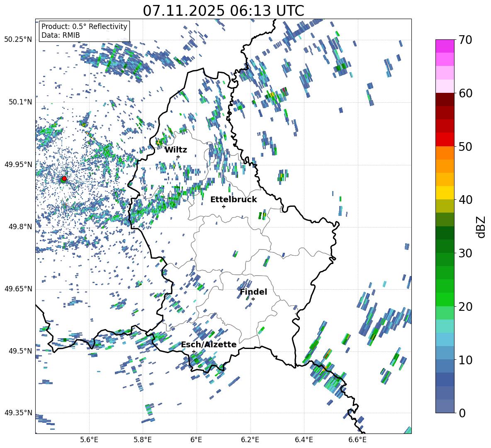Click the 5.6°E longitude label

[x=89, y=440]
